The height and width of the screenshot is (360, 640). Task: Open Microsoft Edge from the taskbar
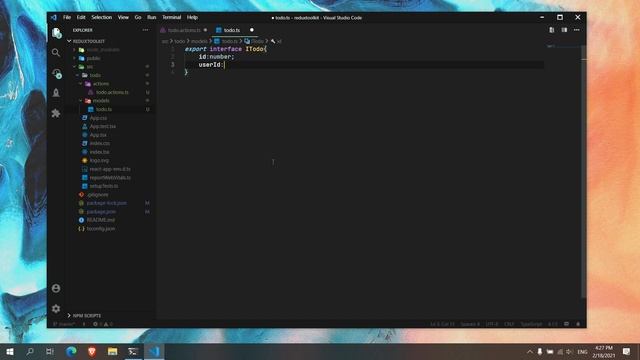coord(71,351)
